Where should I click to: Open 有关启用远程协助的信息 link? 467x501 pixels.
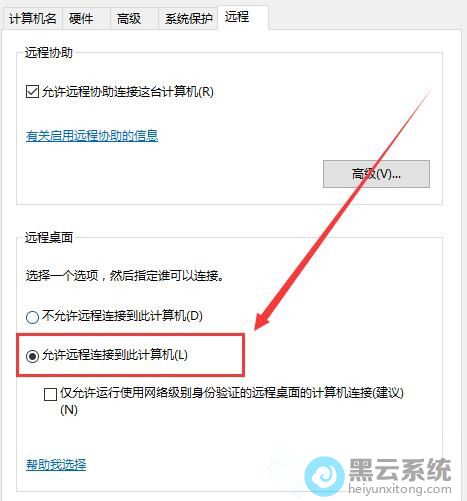(x=92, y=136)
